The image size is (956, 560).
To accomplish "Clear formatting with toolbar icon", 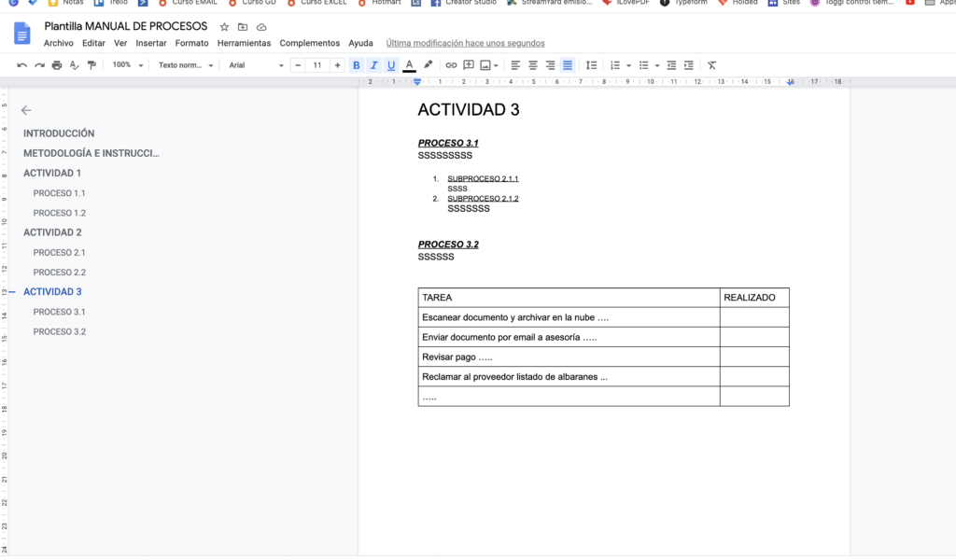I will (x=711, y=65).
